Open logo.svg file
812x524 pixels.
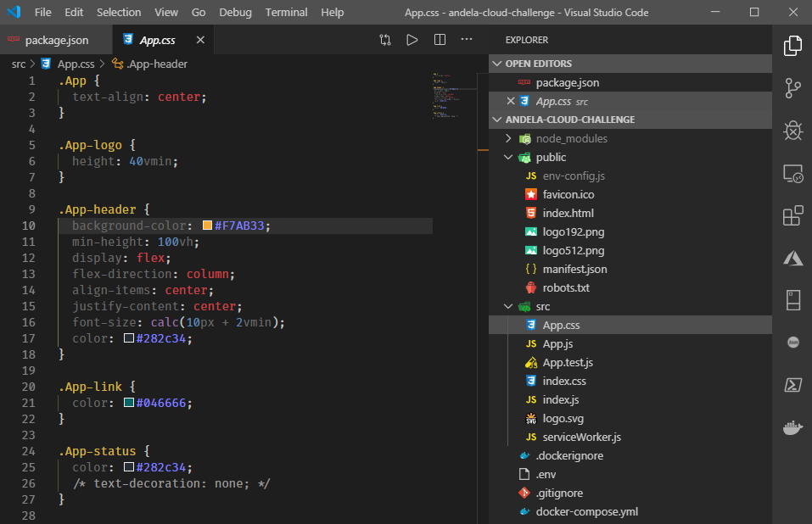pyautogui.click(x=630, y=419)
